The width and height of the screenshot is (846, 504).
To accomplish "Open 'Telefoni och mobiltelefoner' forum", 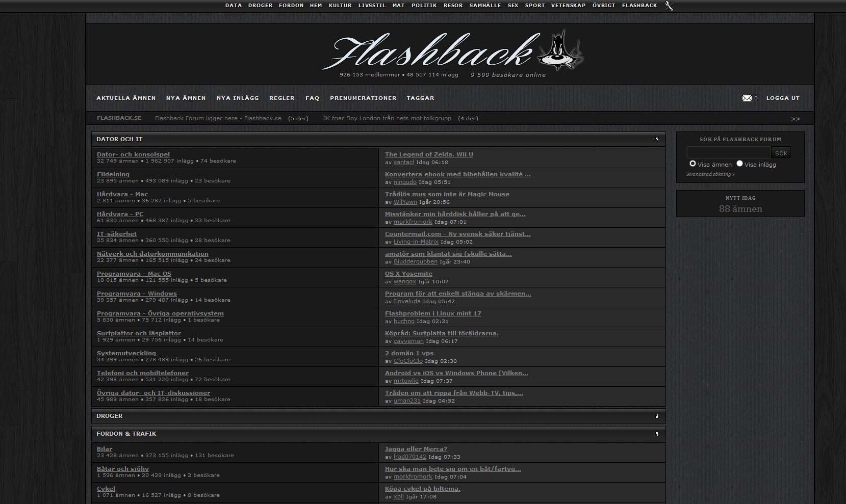I will (143, 373).
